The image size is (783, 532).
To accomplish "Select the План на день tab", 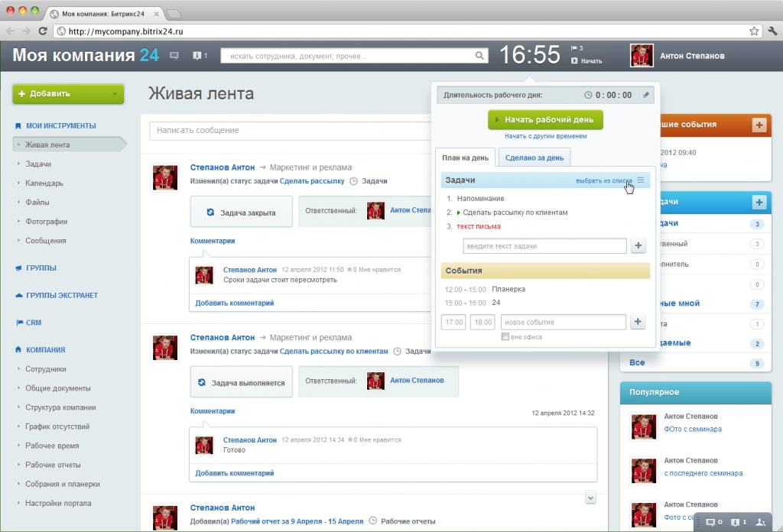I will point(465,156).
